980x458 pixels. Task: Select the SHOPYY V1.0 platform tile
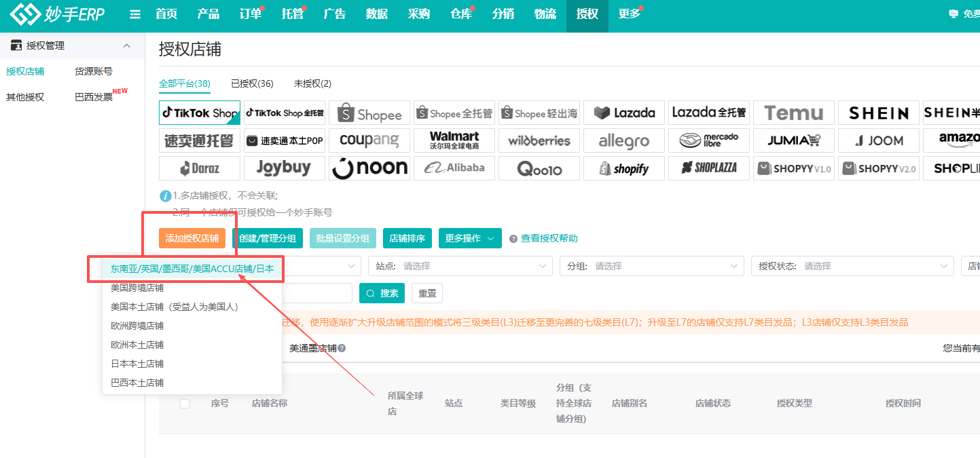794,168
